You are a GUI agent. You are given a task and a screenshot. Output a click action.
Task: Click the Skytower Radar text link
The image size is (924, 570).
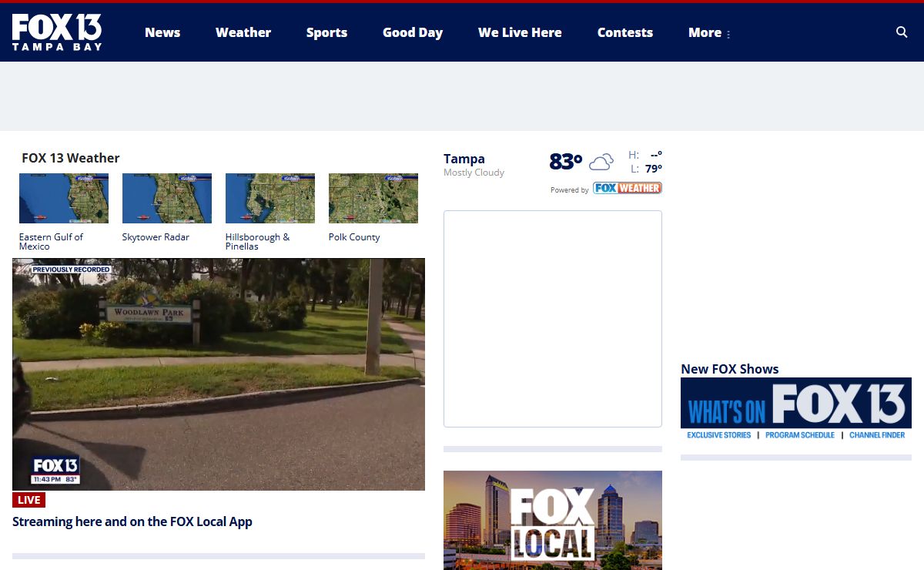click(x=156, y=237)
